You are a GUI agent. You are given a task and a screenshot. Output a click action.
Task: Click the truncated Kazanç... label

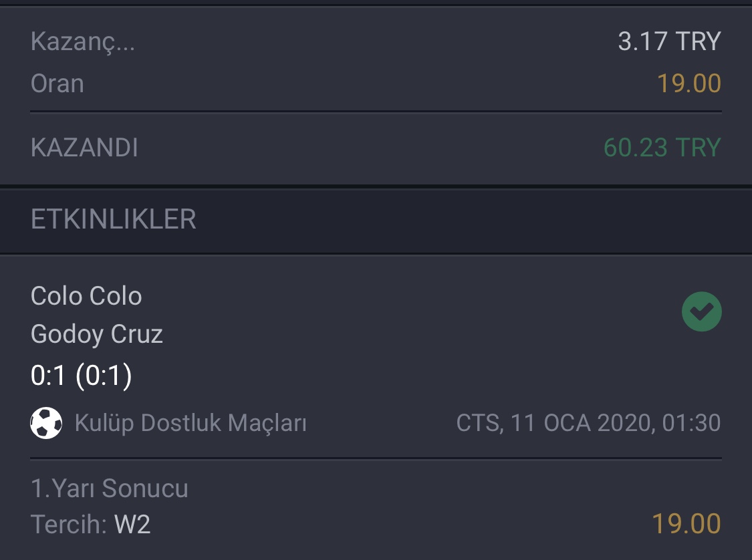(x=83, y=41)
